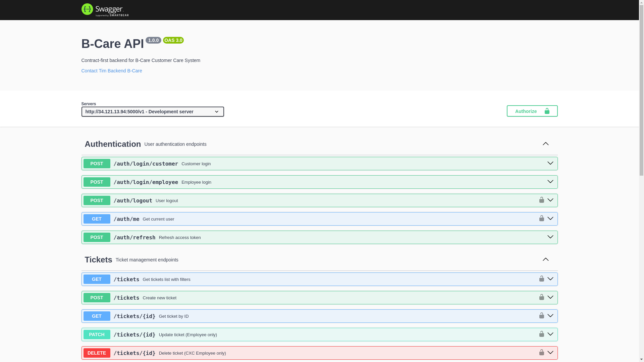Click 'Update ticket (Employee only)' description
Image resolution: width=644 pixels, height=362 pixels.
pyautogui.click(x=188, y=335)
